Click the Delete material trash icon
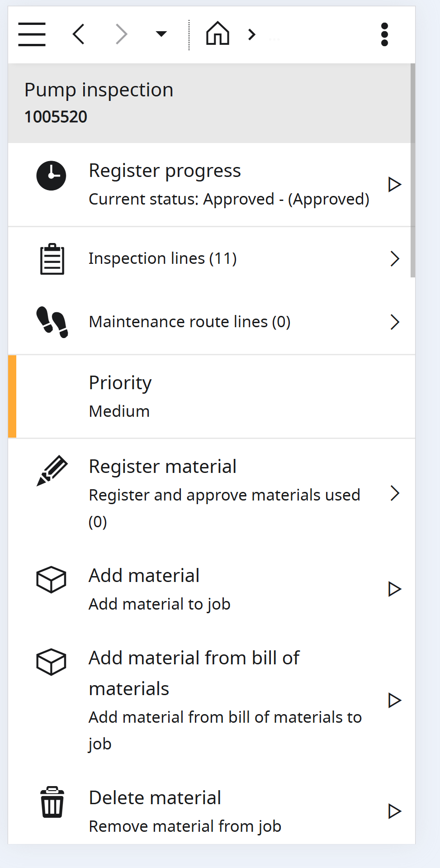The image size is (440, 868). pos(52,802)
